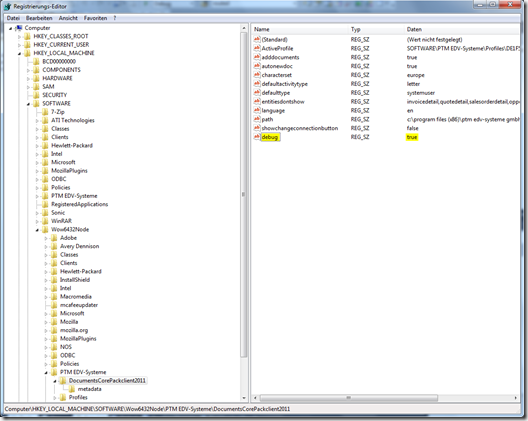Open the Bearbeiten menu
This screenshot has width=528, height=421.
39,18
